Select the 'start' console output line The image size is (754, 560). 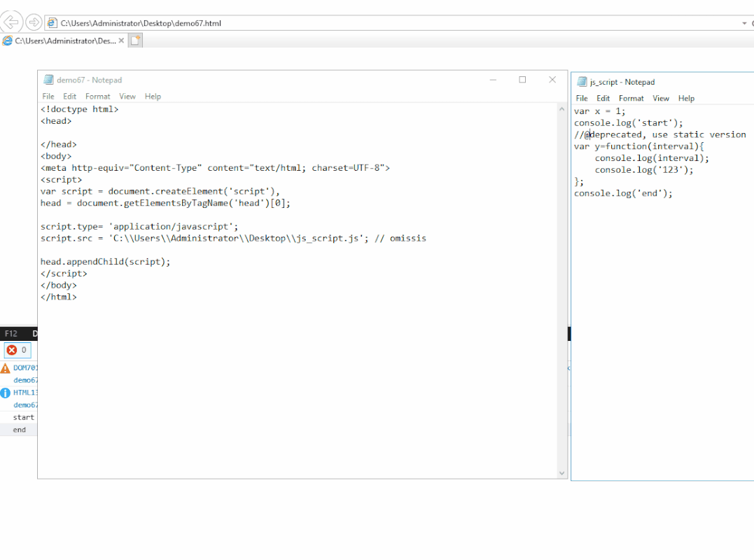(x=24, y=417)
